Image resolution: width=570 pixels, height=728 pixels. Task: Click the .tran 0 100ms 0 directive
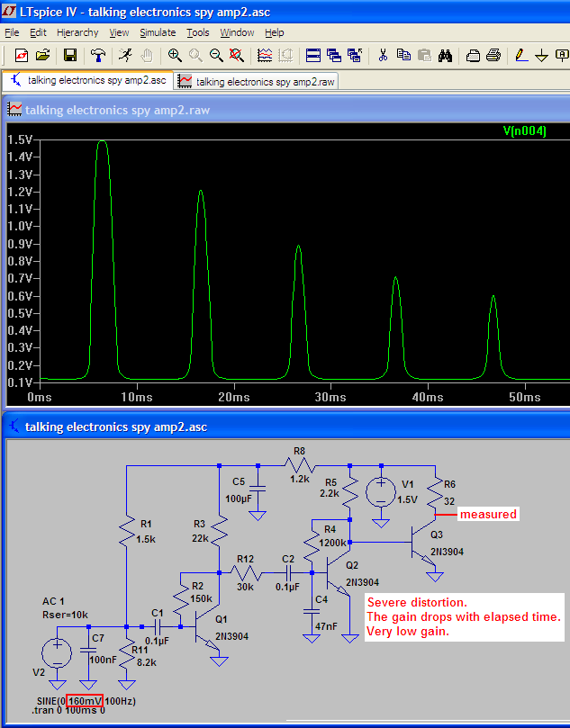click(x=68, y=710)
